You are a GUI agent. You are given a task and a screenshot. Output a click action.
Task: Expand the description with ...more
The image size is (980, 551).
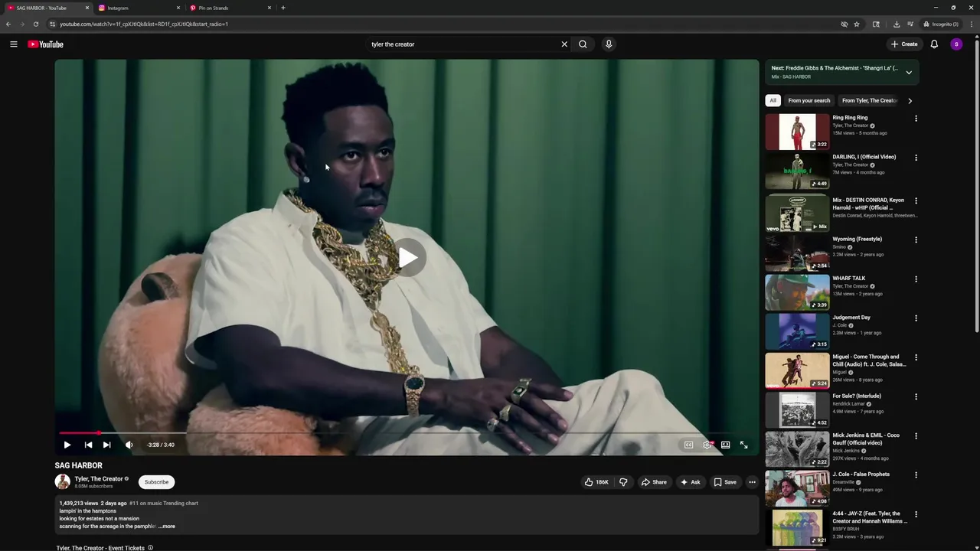point(167,527)
